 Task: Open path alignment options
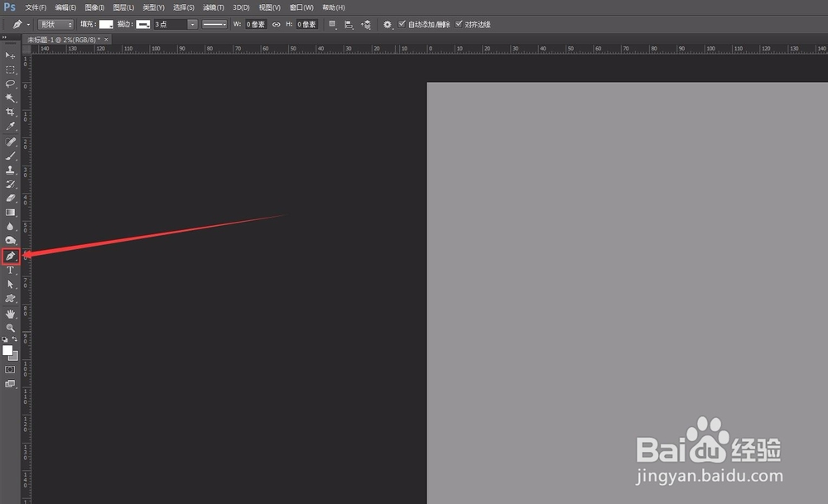tap(349, 24)
